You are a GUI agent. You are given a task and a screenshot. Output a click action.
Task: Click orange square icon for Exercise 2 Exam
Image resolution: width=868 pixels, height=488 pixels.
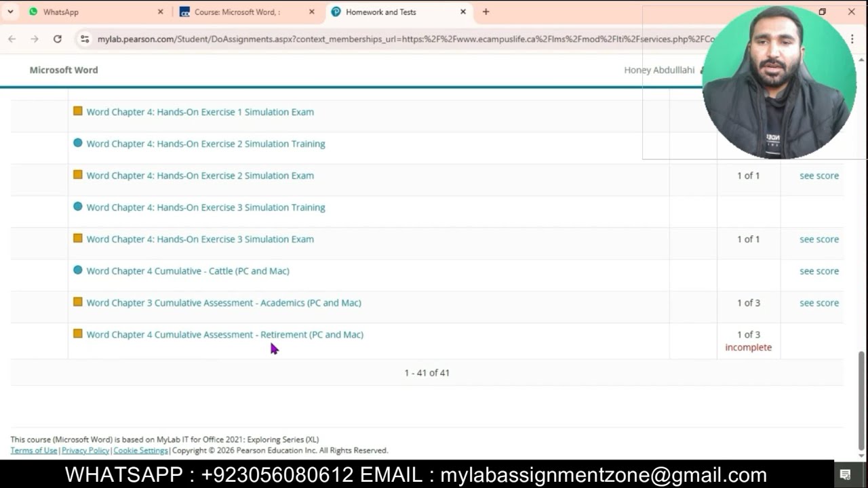(x=78, y=175)
